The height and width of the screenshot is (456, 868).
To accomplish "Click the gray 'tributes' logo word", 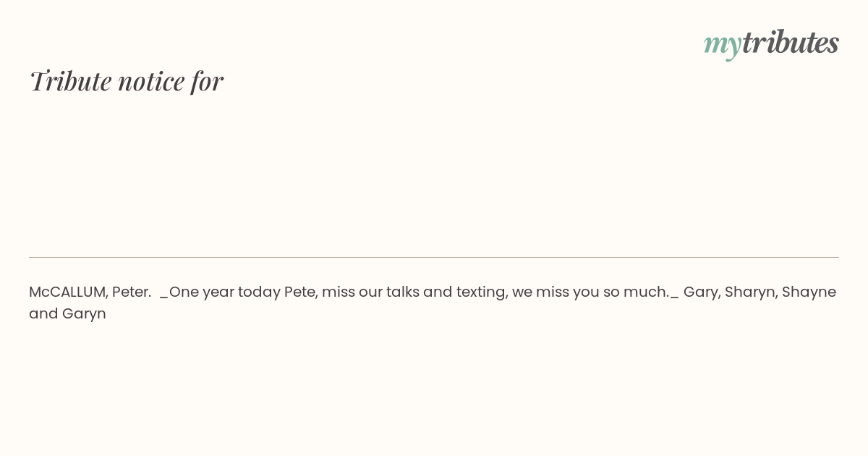I will point(790,42).
